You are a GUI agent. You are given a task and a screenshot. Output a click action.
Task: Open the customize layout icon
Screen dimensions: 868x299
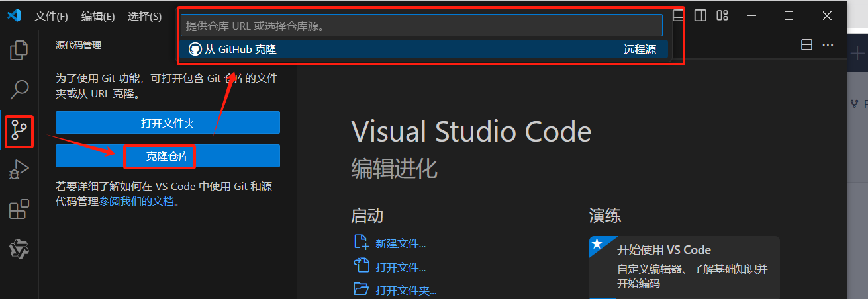[722, 15]
